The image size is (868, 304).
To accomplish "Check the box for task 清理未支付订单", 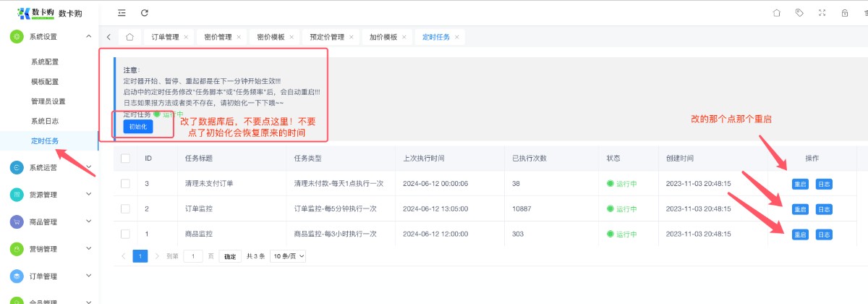I will 126,184.
